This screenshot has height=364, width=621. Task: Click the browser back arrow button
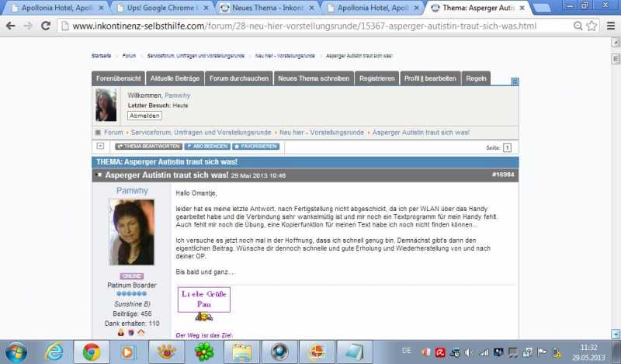10,26
